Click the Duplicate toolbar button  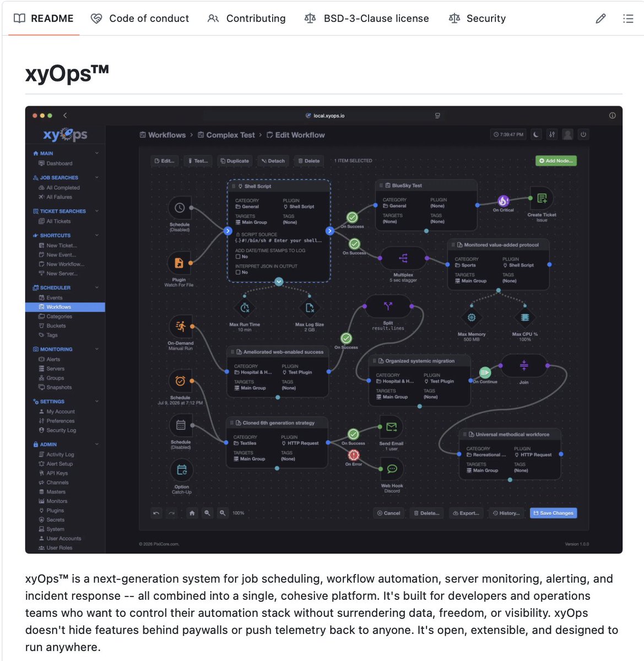[x=235, y=161]
